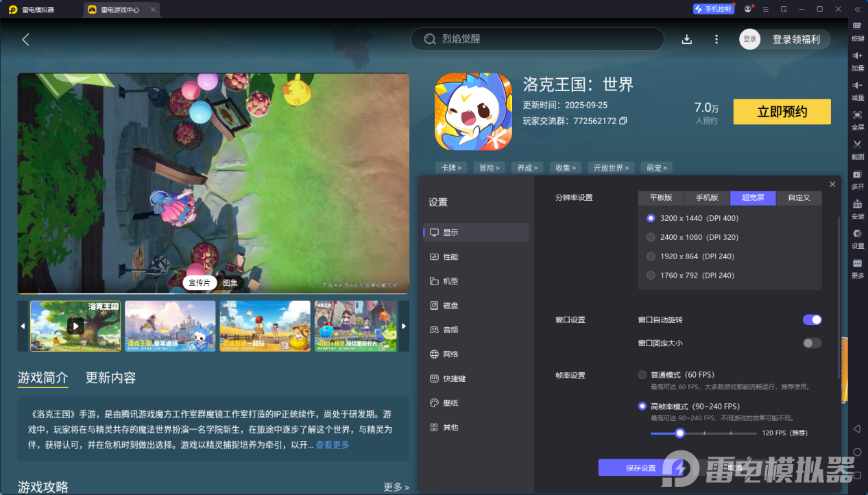Select the 400+精灵 screenshot thumbnail
The image size is (868, 495).
pos(355,326)
